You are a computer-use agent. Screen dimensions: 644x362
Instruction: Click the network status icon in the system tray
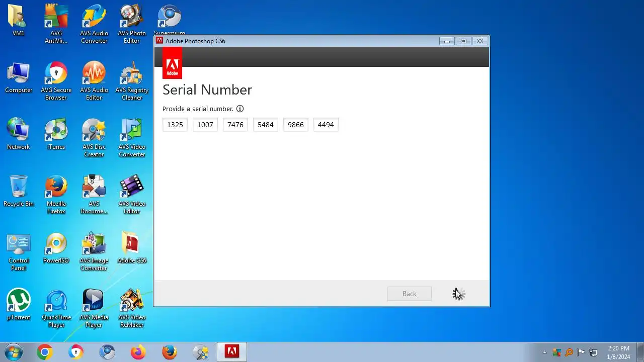click(594, 352)
